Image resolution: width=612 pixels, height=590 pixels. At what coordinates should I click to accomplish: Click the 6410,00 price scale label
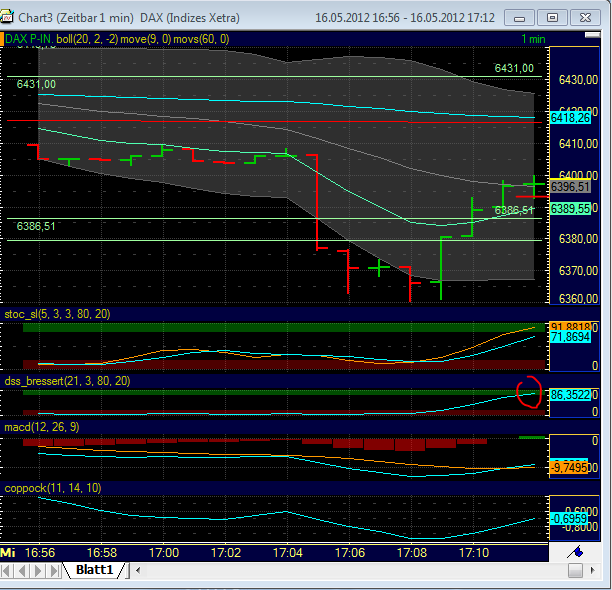(x=578, y=144)
